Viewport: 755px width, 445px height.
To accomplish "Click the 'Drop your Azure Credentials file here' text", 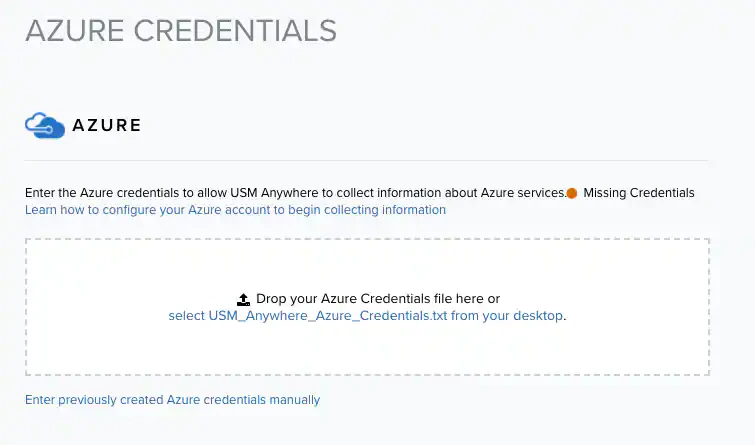I will [378, 299].
